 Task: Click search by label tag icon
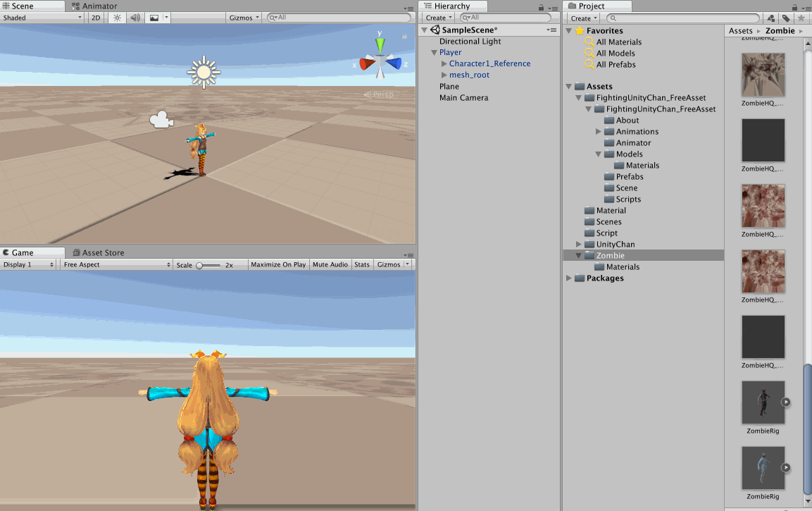click(786, 18)
